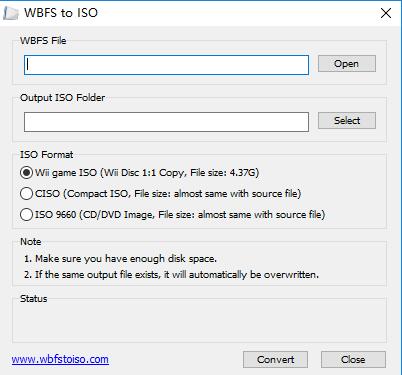Click the Note group label
The width and height of the screenshot is (402, 375).
[31, 242]
